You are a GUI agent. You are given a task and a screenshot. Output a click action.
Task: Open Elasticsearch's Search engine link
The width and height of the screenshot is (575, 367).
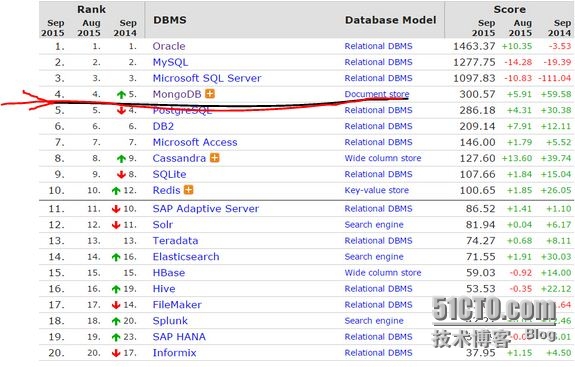374,257
